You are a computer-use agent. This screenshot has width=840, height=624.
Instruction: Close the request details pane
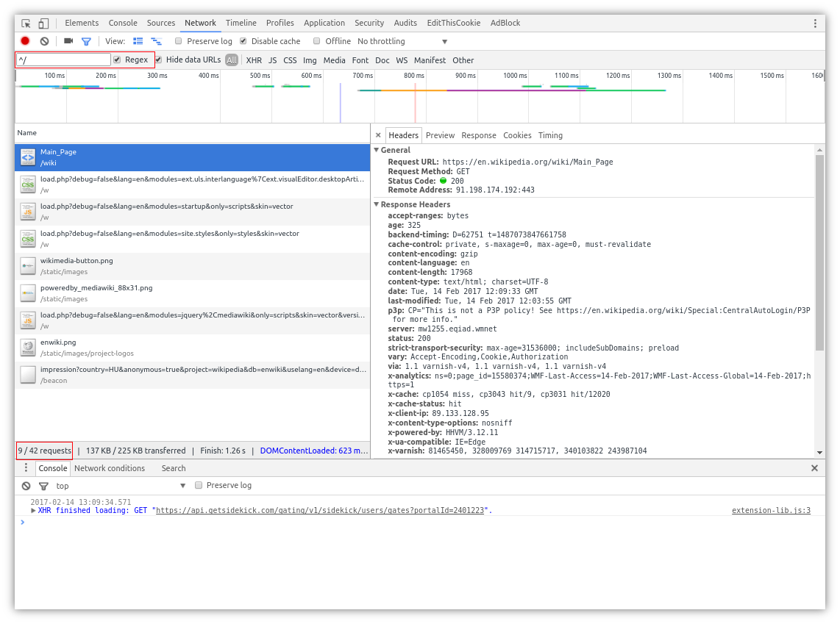pyautogui.click(x=378, y=135)
